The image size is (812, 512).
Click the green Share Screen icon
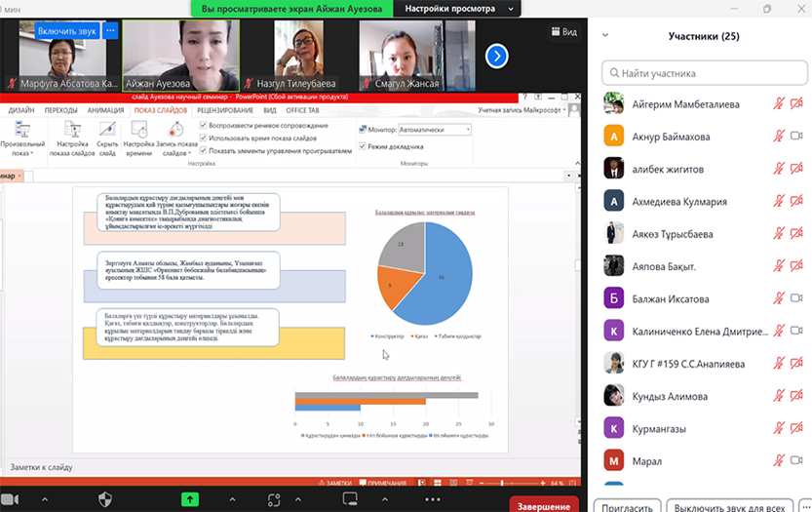tap(189, 498)
